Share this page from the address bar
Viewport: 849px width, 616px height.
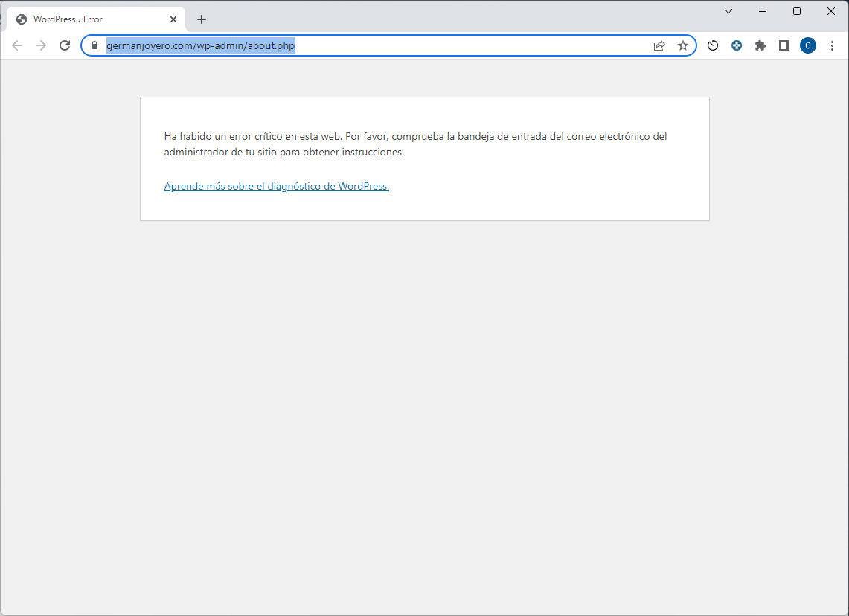(x=659, y=45)
